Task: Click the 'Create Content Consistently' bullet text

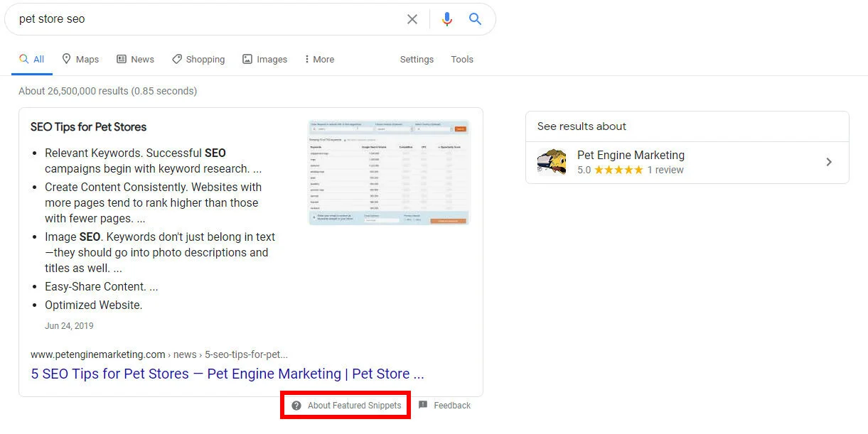Action: point(154,203)
